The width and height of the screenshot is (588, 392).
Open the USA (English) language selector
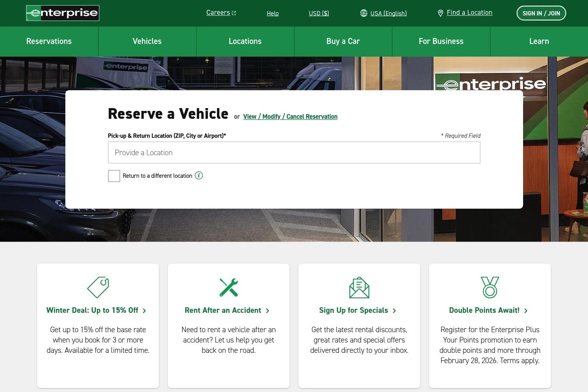coord(388,13)
